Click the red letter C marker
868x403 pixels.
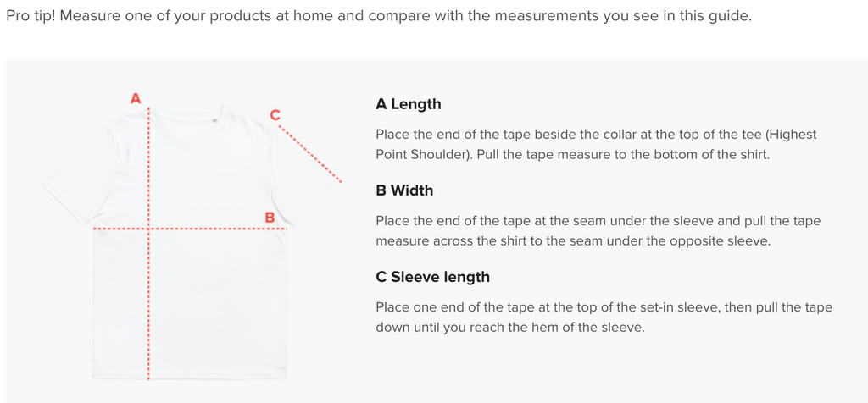[x=275, y=115]
